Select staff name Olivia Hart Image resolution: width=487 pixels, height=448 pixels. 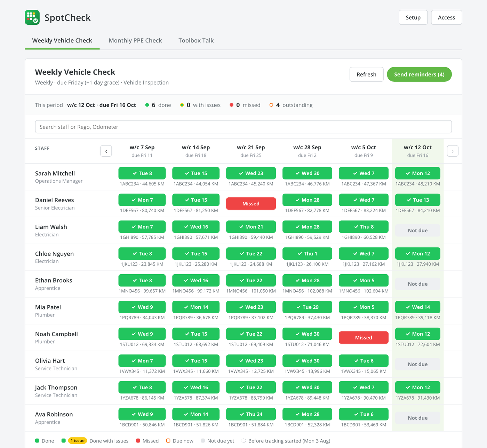[50, 361]
